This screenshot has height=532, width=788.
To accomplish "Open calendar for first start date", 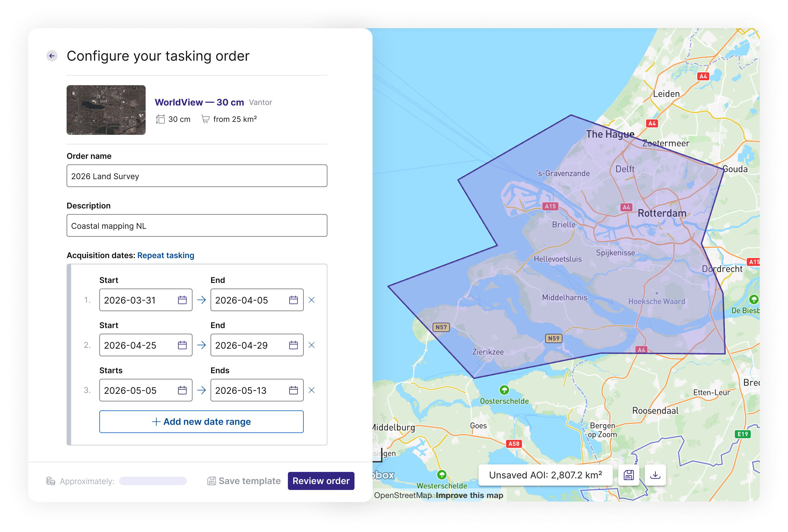I will pos(182,300).
